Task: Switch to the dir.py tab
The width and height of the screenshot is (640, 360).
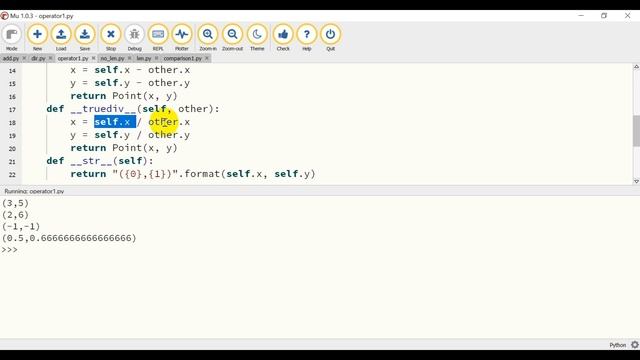Action: 38,58
